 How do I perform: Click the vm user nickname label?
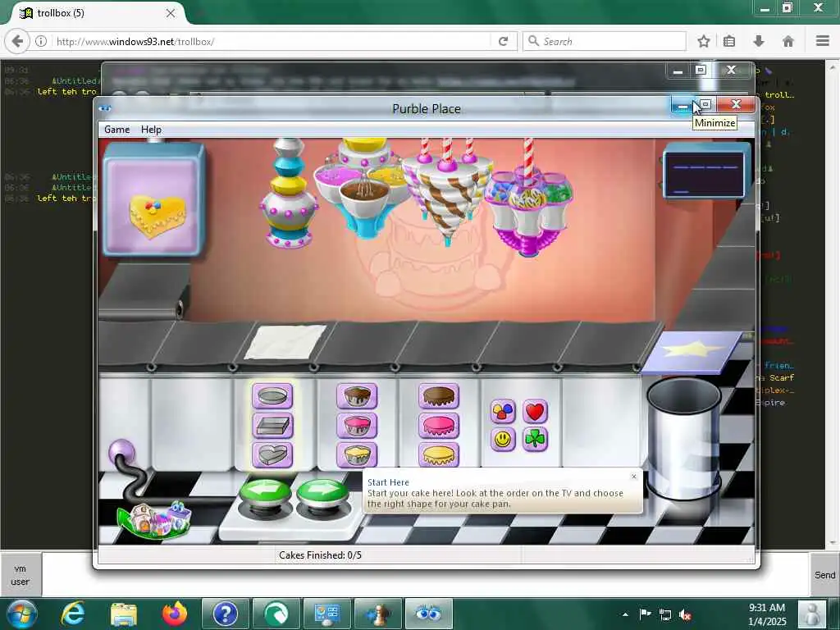[x=21, y=575]
